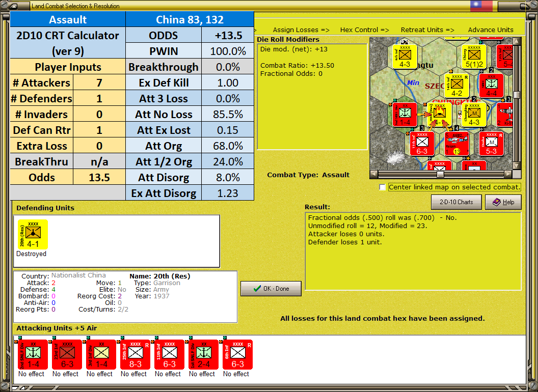The height and width of the screenshot is (392, 538).
Task: Toggle Center linked map on selected combat
Action: click(382, 187)
